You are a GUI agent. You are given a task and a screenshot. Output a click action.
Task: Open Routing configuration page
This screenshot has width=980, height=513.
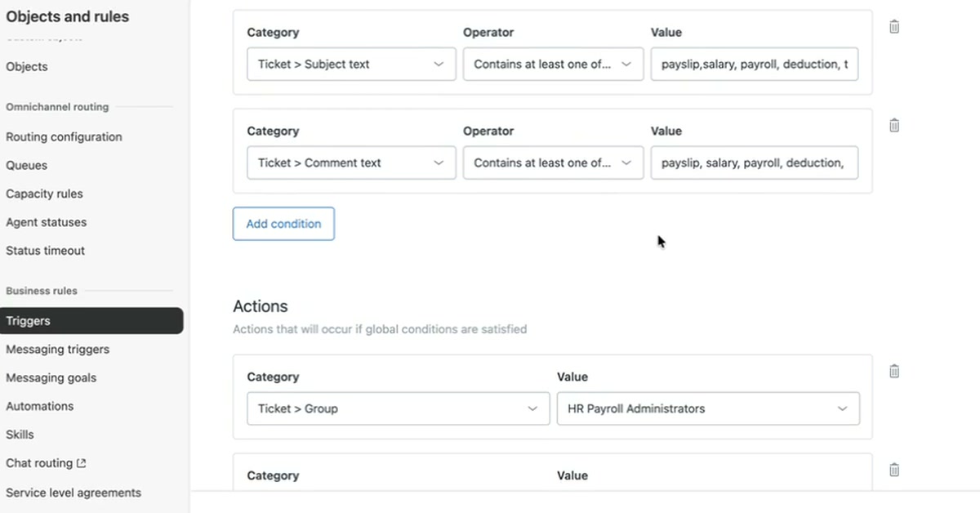(x=64, y=137)
